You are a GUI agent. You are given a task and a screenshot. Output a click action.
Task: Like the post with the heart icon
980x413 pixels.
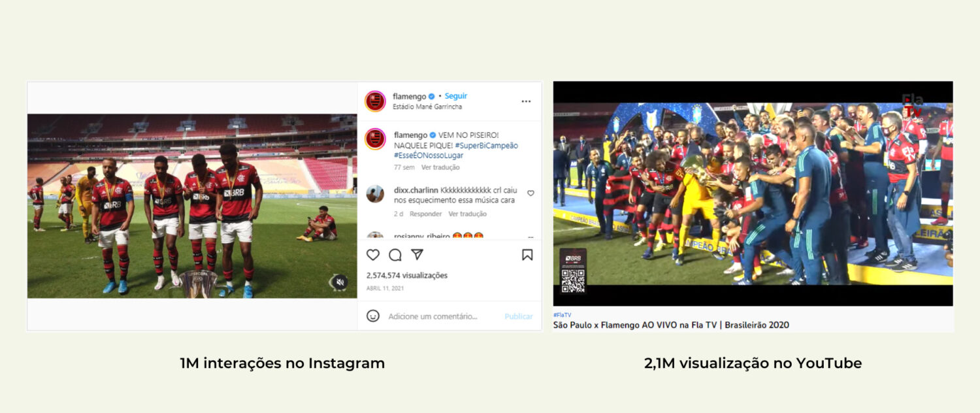tap(373, 255)
